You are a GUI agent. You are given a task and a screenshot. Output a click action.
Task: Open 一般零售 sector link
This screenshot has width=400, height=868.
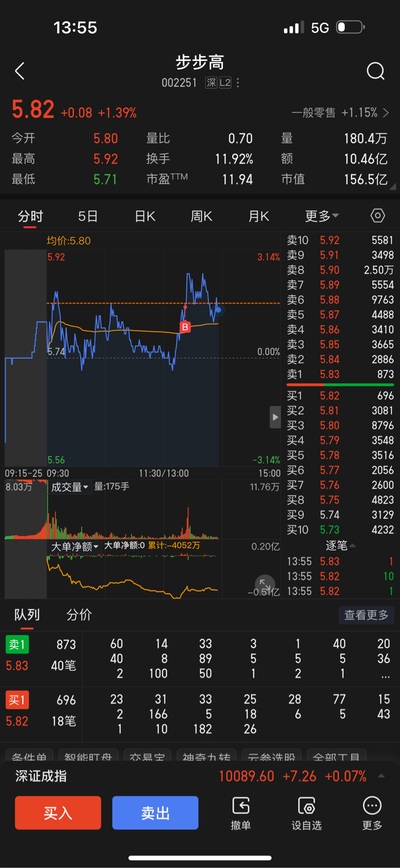[340, 113]
